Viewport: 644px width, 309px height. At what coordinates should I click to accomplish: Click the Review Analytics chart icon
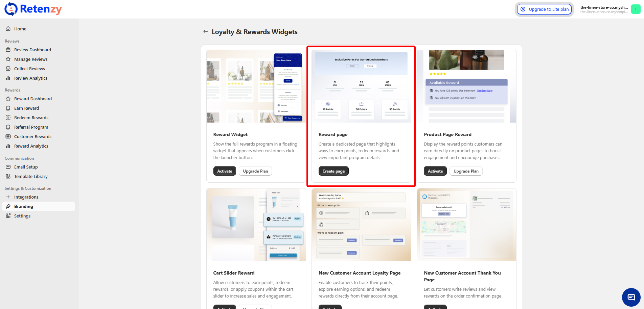click(8, 78)
